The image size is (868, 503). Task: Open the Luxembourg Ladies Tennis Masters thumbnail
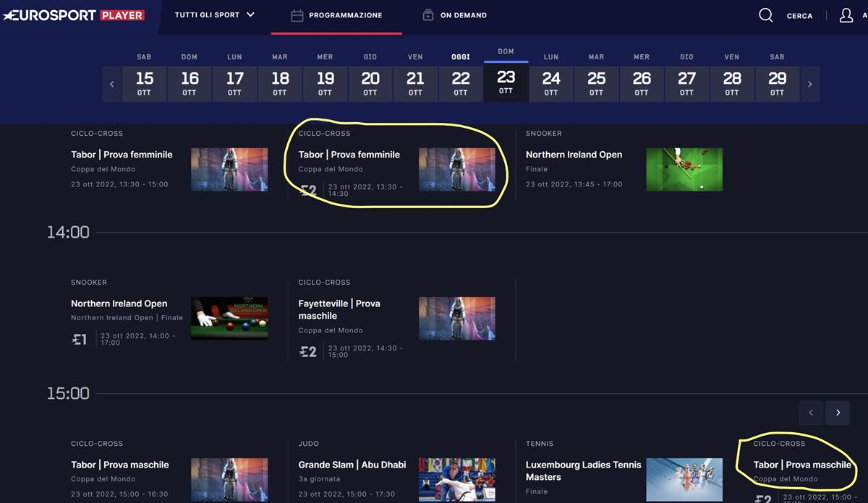click(x=684, y=479)
